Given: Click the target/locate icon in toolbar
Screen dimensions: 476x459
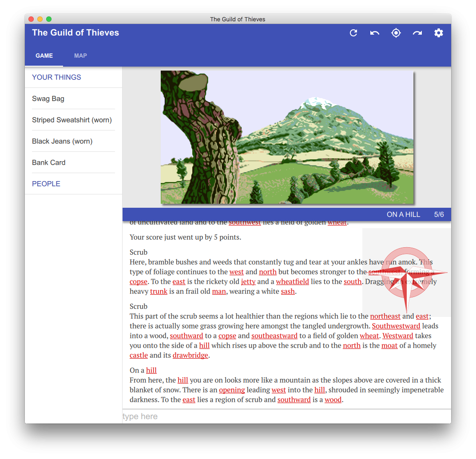Looking at the screenshot, I should (x=396, y=33).
